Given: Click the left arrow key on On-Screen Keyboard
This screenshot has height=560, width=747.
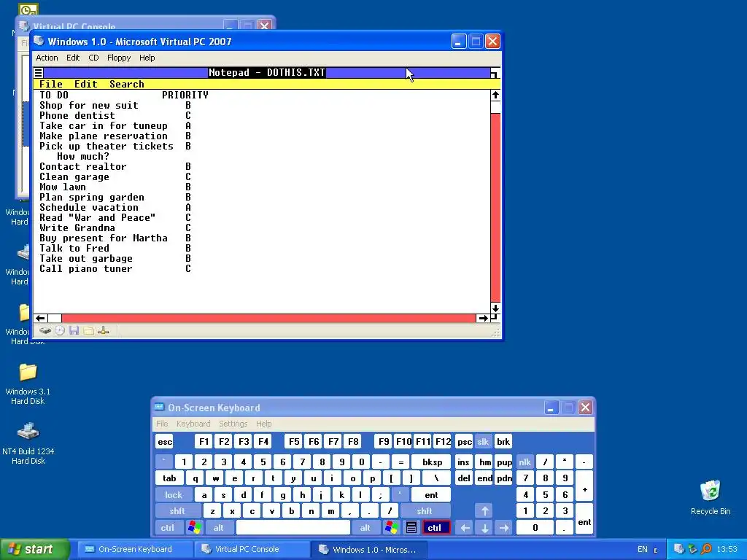Looking at the screenshot, I should [465, 528].
